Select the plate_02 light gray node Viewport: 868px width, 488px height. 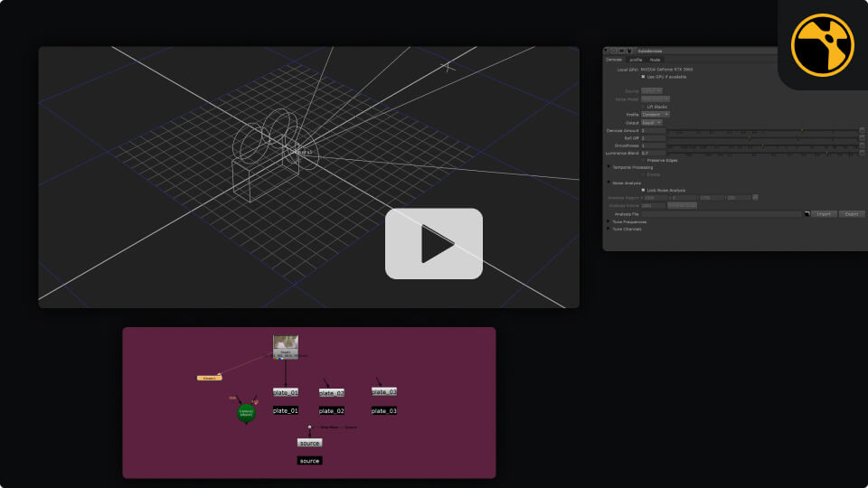332,393
